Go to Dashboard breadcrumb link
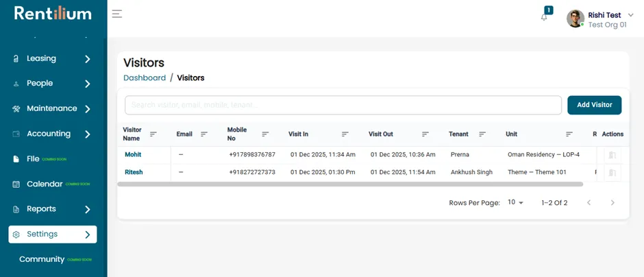Screen dimensions: 644x277 [145, 77]
